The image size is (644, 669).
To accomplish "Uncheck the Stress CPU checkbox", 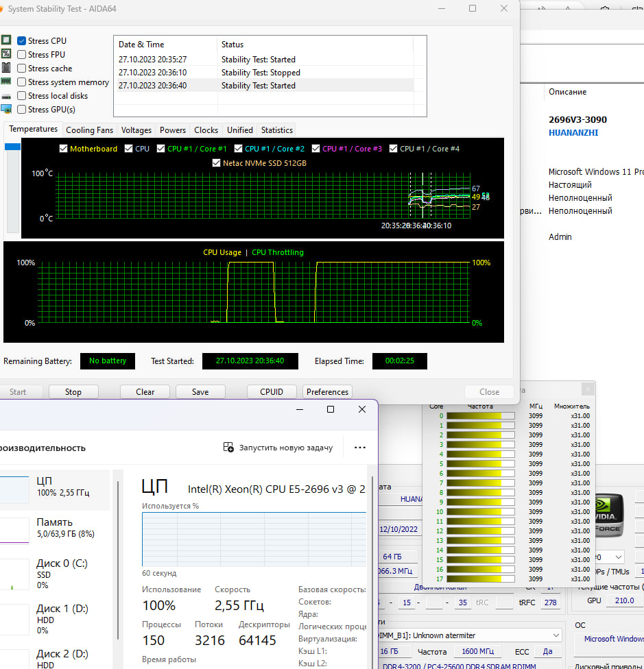I will [22, 41].
